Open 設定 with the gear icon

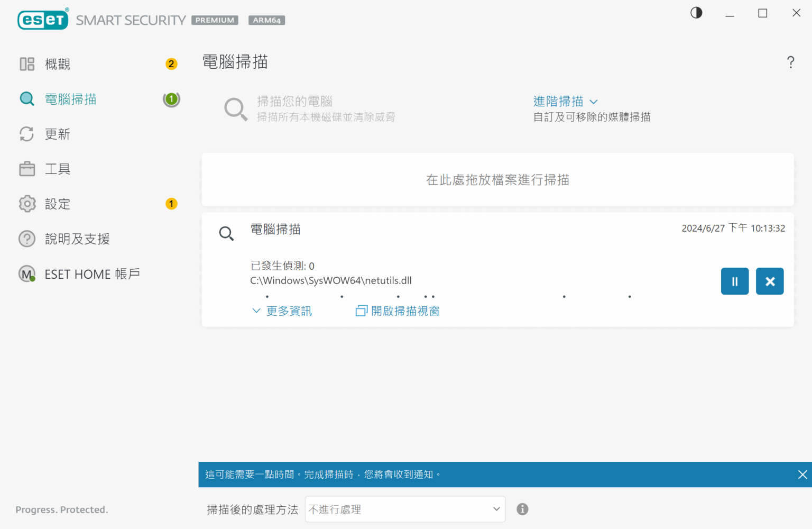[x=27, y=204]
